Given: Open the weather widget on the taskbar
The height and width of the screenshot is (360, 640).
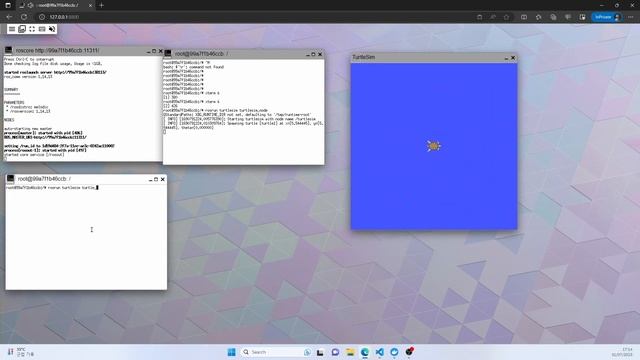Looking at the screenshot, I should pos(20,352).
